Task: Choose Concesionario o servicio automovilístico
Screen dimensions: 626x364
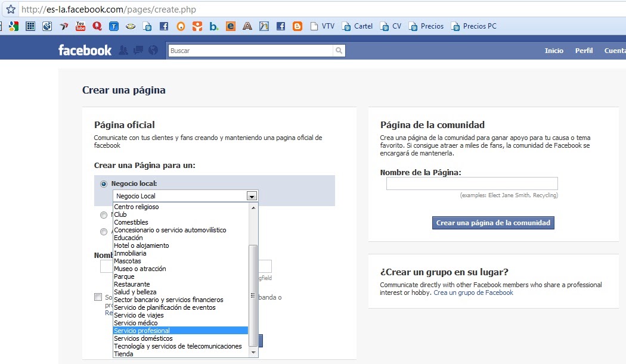Action: click(181, 230)
